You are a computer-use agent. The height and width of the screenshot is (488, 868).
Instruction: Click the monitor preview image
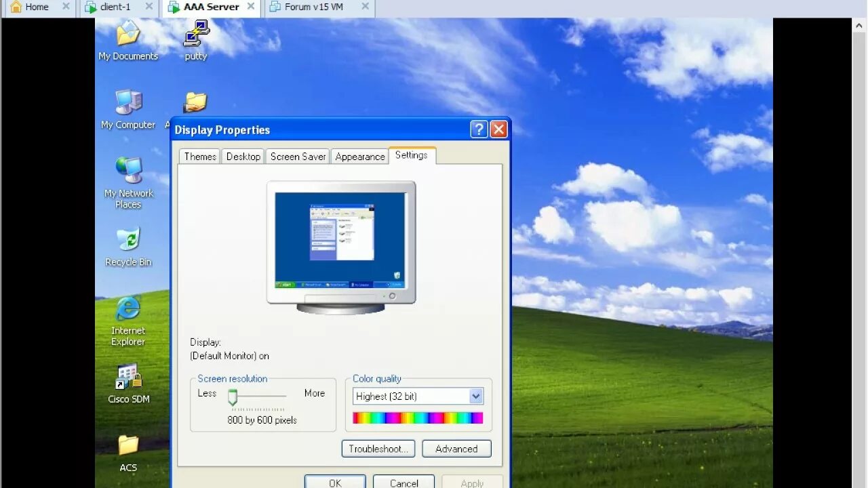341,247
